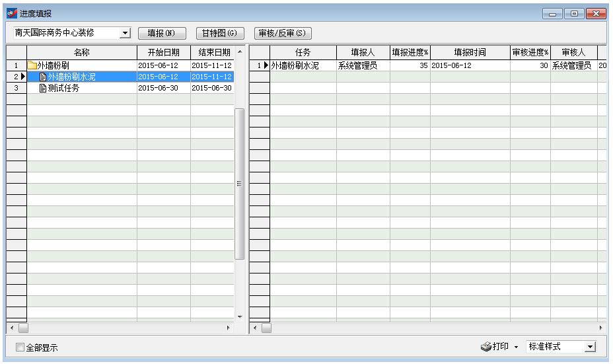This screenshot has height=364, width=613.
Task: Expand the 打印 options arrow
Action: 516,347
